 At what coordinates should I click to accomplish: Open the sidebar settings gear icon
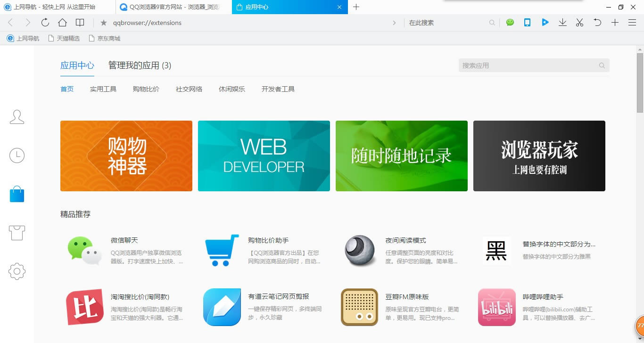(17, 271)
